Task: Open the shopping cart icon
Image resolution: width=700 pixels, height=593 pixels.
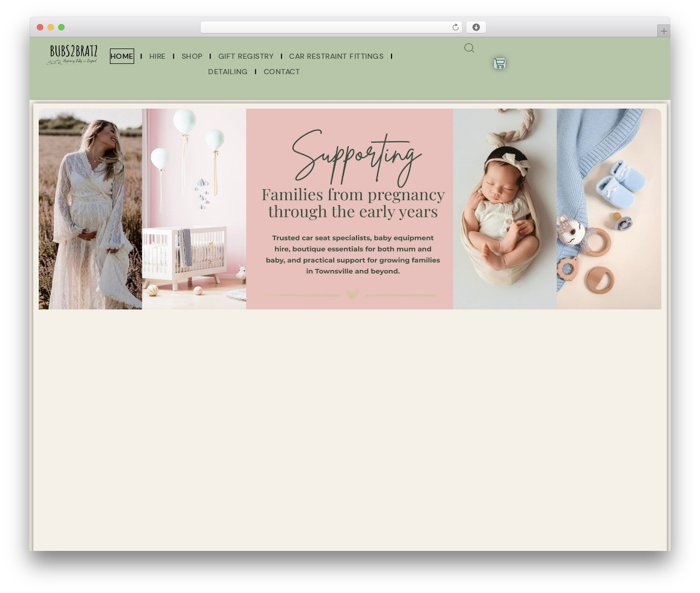Action: [x=499, y=63]
